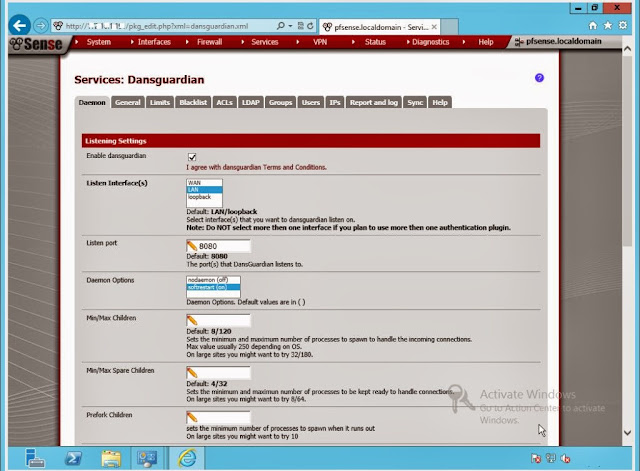
Task: Click the Internet Explorer taskbar icon
Action: 187,458
